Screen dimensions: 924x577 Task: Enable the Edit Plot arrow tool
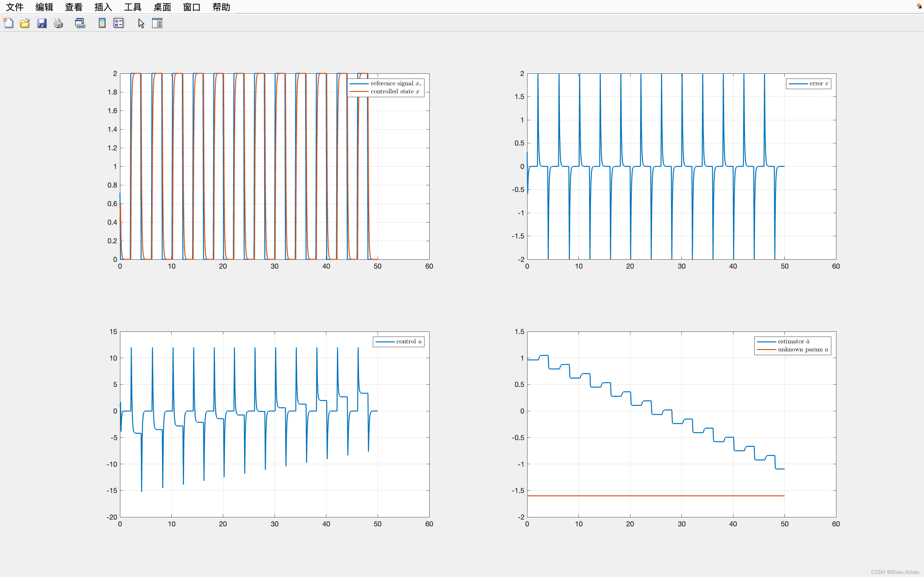[x=141, y=23]
